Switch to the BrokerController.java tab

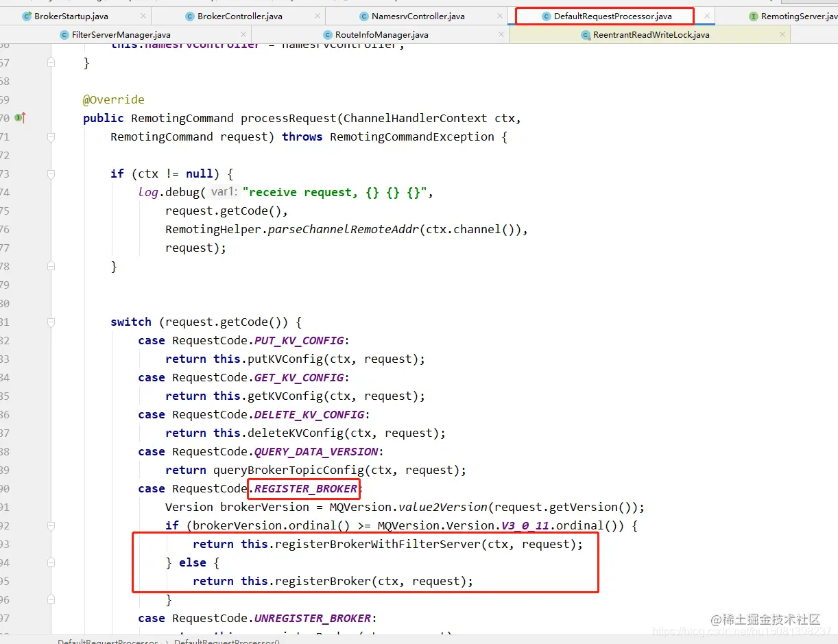pyautogui.click(x=239, y=16)
